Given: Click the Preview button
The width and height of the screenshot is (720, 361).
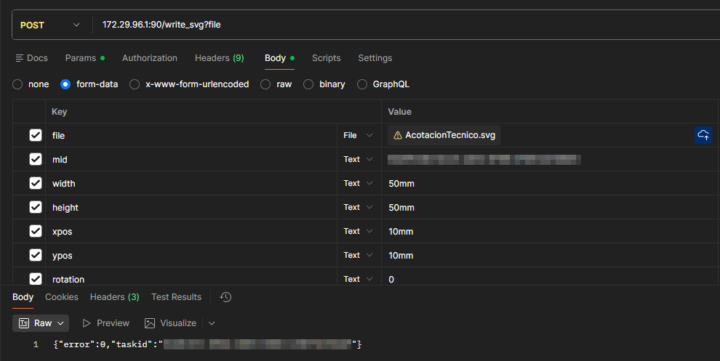Looking at the screenshot, I should coord(106,323).
